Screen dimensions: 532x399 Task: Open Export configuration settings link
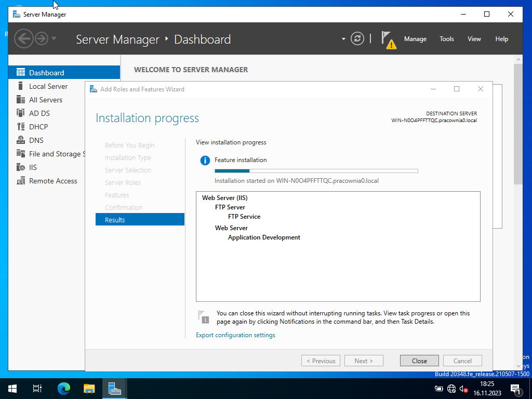pos(235,335)
